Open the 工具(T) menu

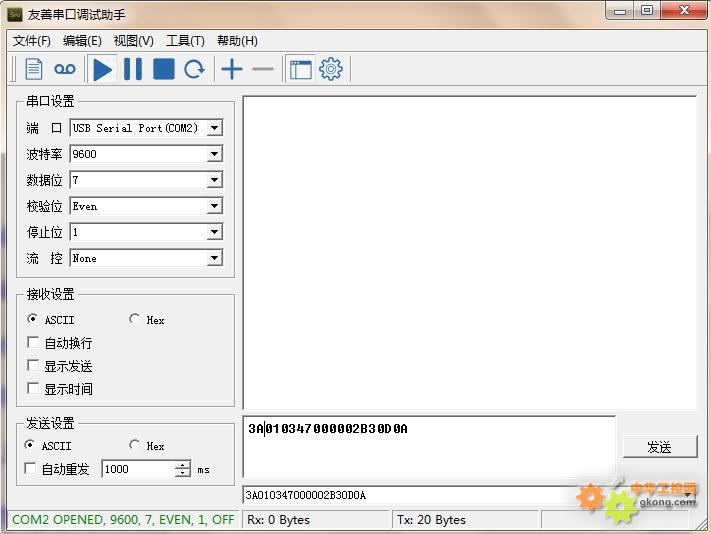click(x=185, y=41)
